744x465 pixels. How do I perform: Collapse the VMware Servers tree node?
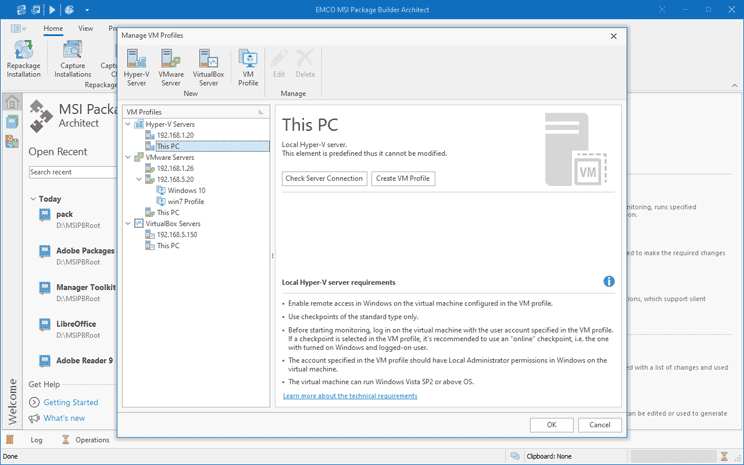click(x=128, y=157)
